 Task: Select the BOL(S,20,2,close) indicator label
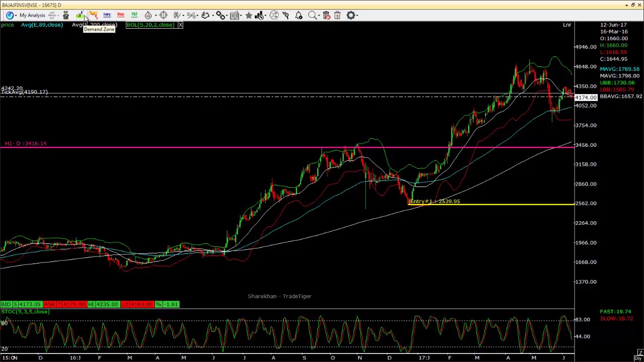pos(150,25)
